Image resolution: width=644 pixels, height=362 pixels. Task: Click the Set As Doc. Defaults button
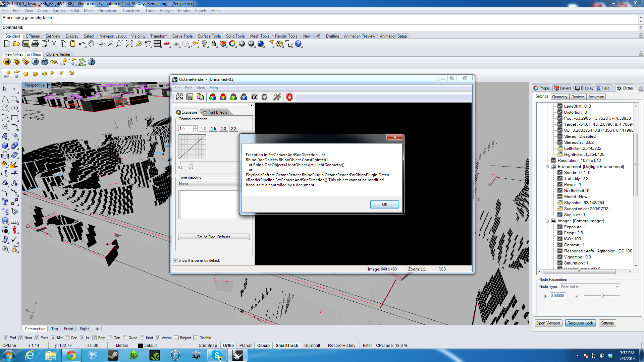pos(214,237)
